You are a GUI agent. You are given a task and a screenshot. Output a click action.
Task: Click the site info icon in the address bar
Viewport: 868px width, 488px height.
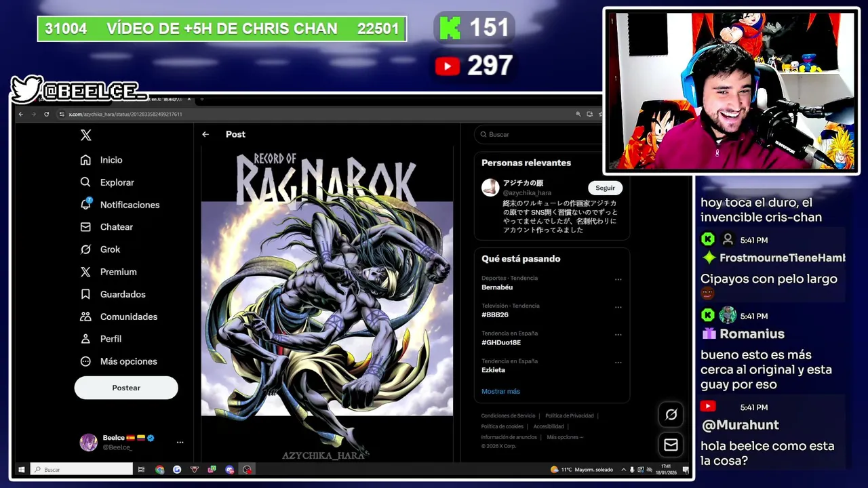(x=62, y=114)
